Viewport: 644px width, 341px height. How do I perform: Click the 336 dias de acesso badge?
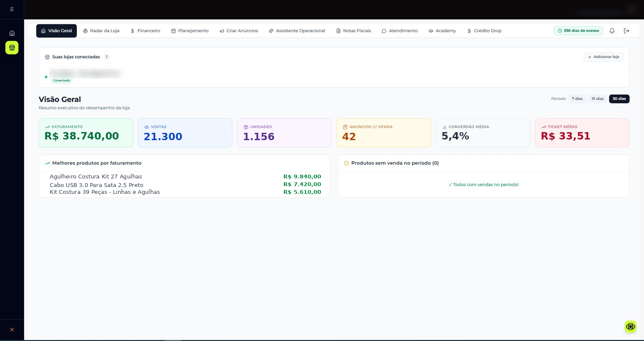[x=578, y=31]
